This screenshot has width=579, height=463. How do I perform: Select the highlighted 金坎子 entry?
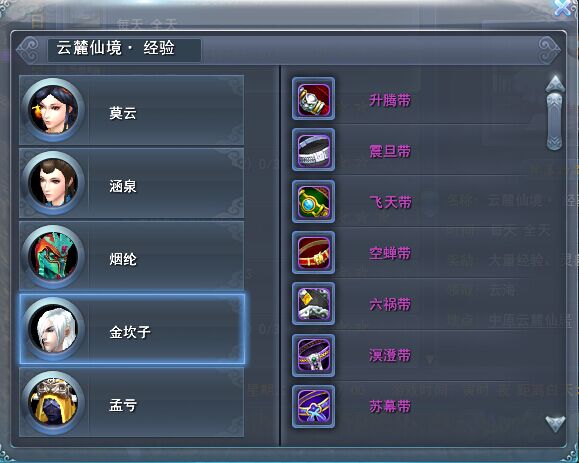[x=131, y=329]
